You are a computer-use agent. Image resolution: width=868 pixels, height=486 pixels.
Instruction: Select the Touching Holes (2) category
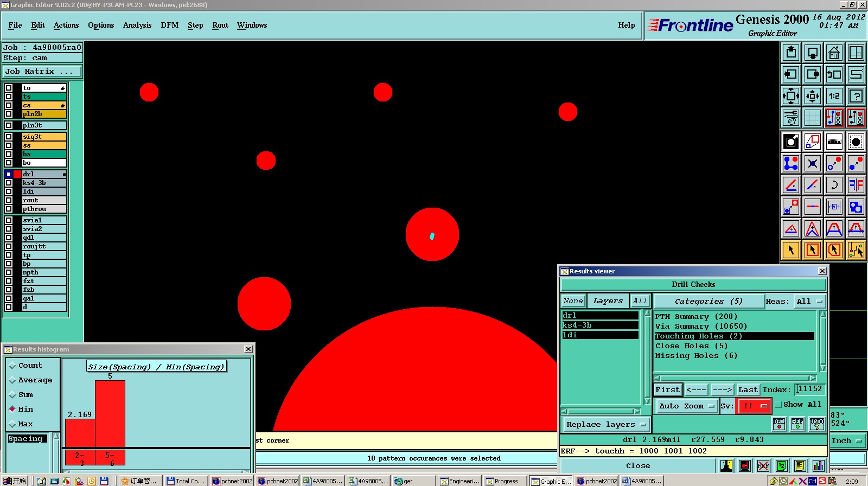pyautogui.click(x=735, y=336)
